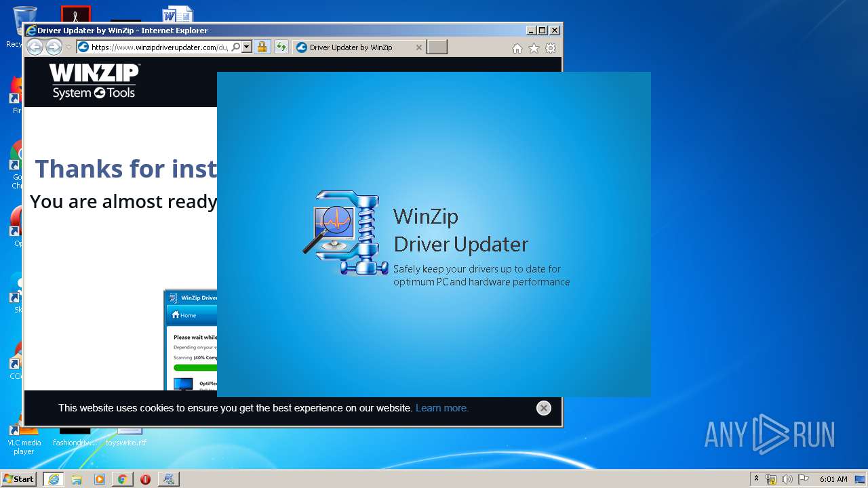Image resolution: width=868 pixels, height=488 pixels.
Task: Open the security lock report icon
Action: [x=262, y=47]
